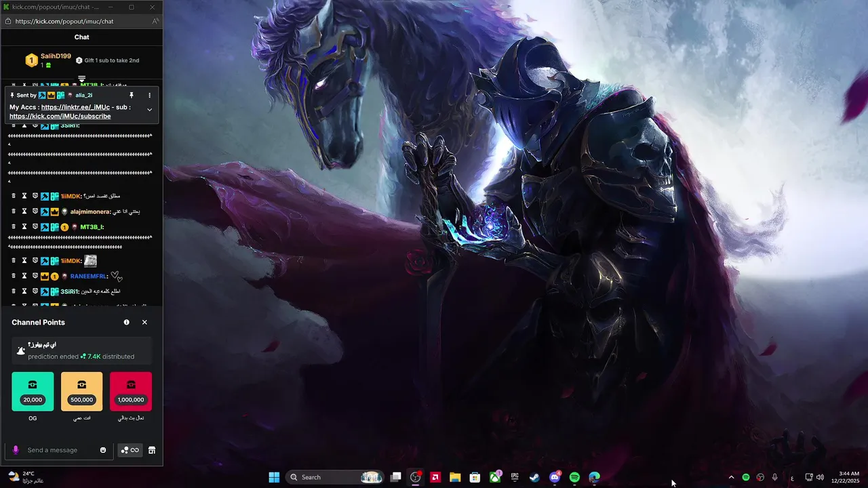Open the shop icon beside message box

152,450
